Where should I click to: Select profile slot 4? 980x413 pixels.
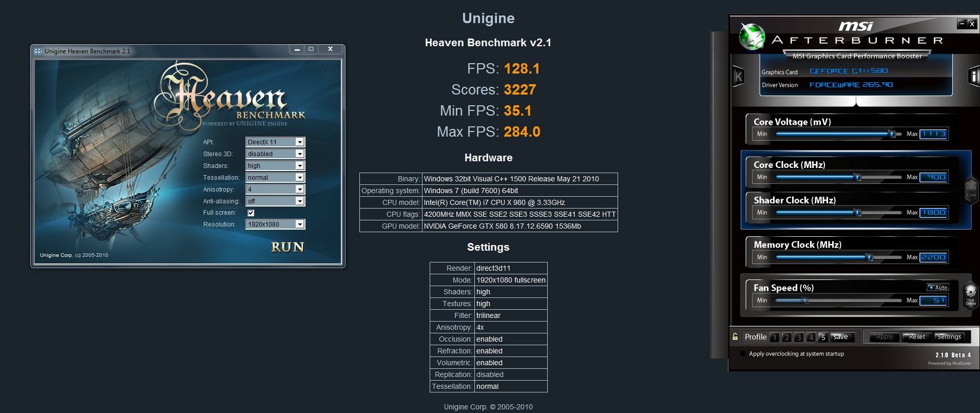pyautogui.click(x=811, y=337)
